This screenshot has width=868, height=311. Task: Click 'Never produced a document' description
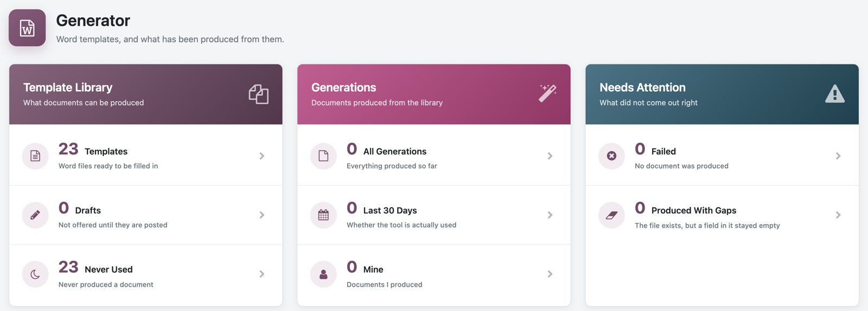(106, 284)
